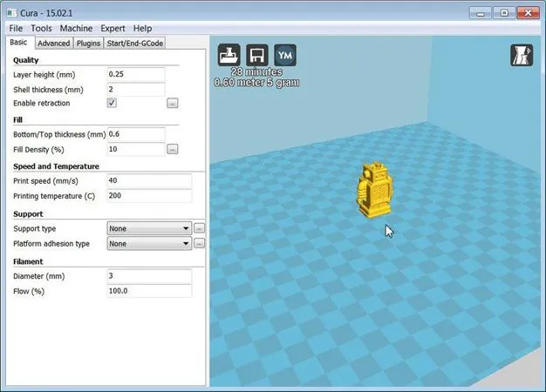Click the '28 minutes' print time text

(256, 72)
